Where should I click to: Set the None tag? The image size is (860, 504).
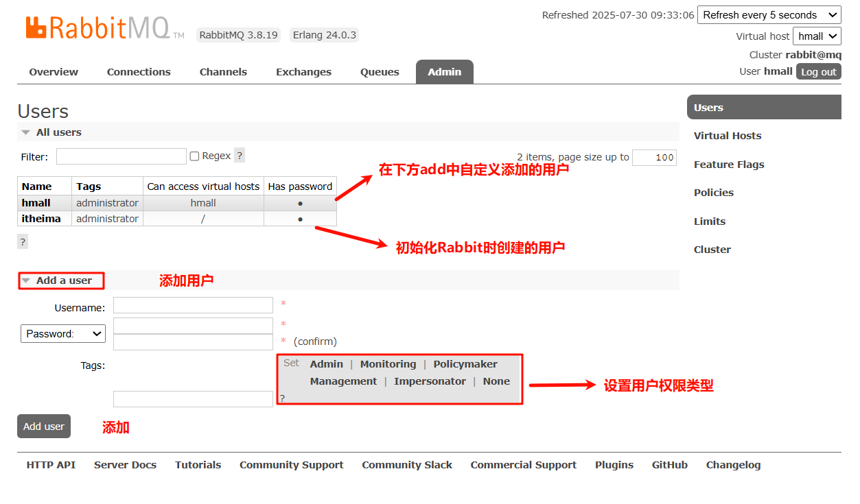coord(496,381)
